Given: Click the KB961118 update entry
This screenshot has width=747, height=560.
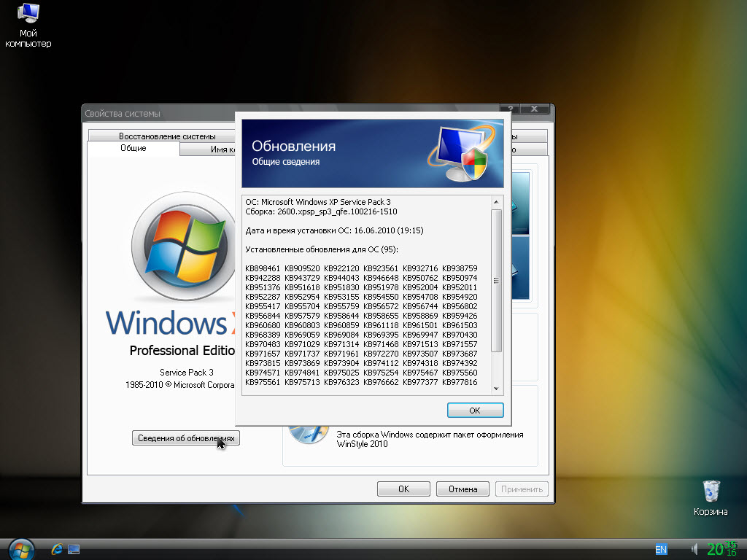Looking at the screenshot, I should (381, 325).
